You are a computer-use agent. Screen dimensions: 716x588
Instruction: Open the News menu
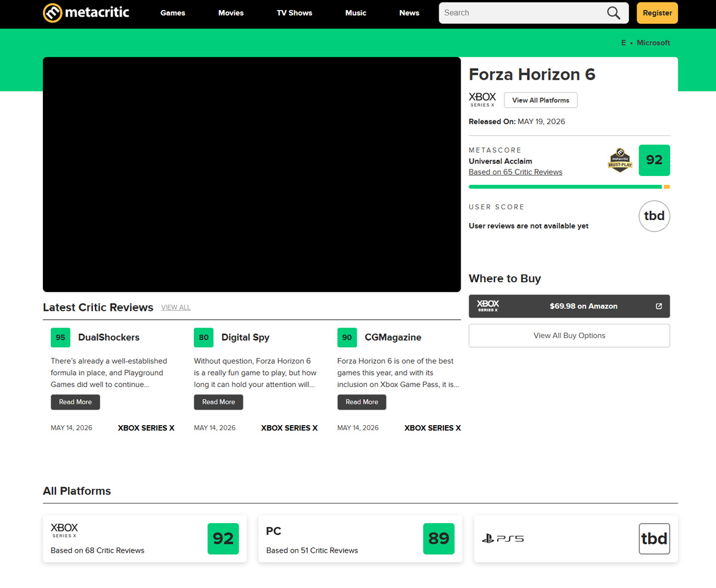click(x=409, y=13)
